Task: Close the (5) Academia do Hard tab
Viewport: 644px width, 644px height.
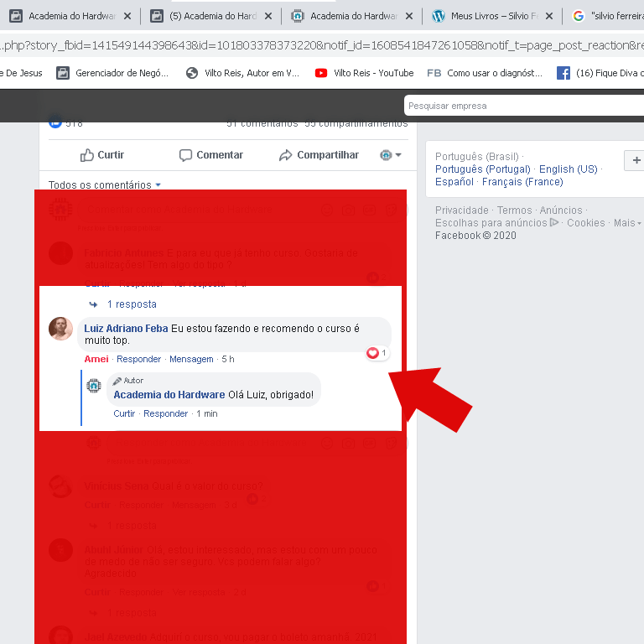Action: [x=268, y=16]
